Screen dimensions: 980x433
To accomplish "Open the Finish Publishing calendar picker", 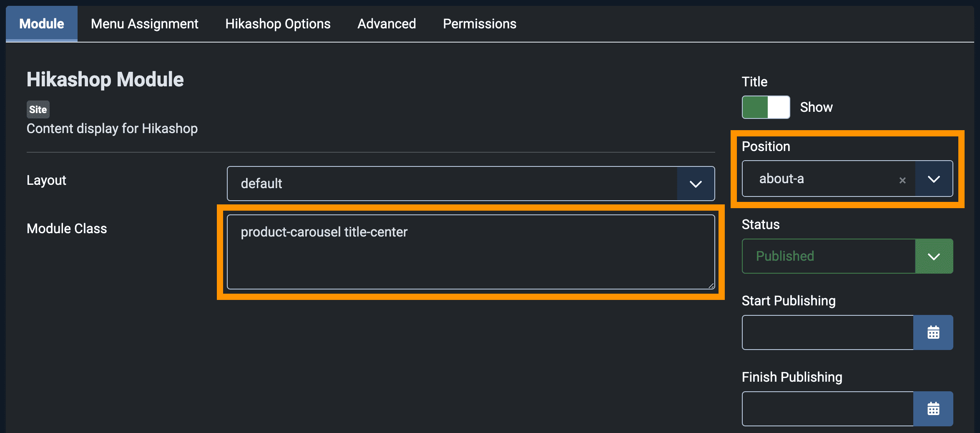I will (x=933, y=409).
